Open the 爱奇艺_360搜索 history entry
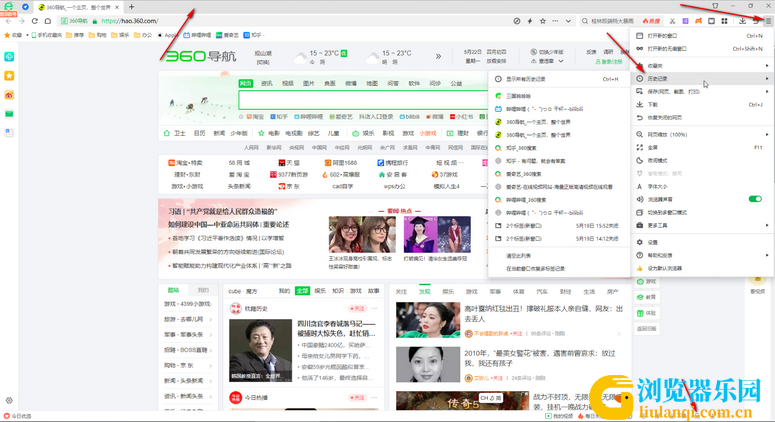Screen dimensions: 775x422 click(x=559, y=174)
